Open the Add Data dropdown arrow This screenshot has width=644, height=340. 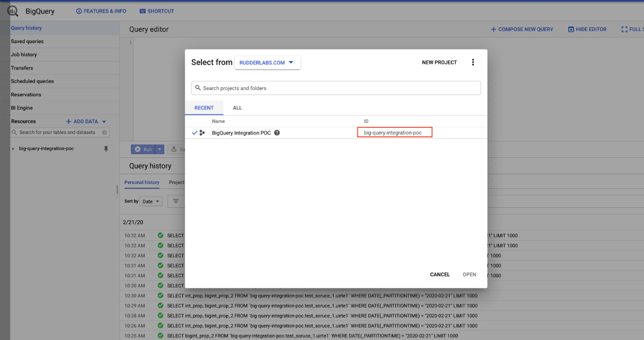click(x=104, y=122)
